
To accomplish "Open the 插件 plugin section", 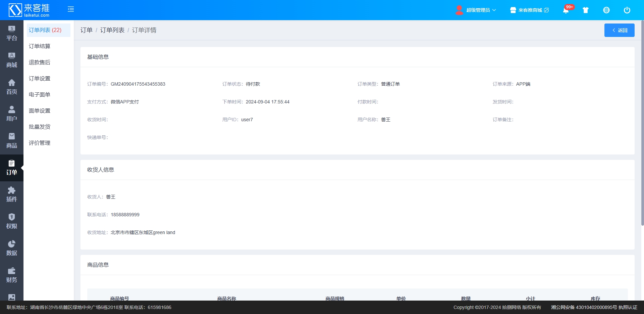I will (12, 194).
